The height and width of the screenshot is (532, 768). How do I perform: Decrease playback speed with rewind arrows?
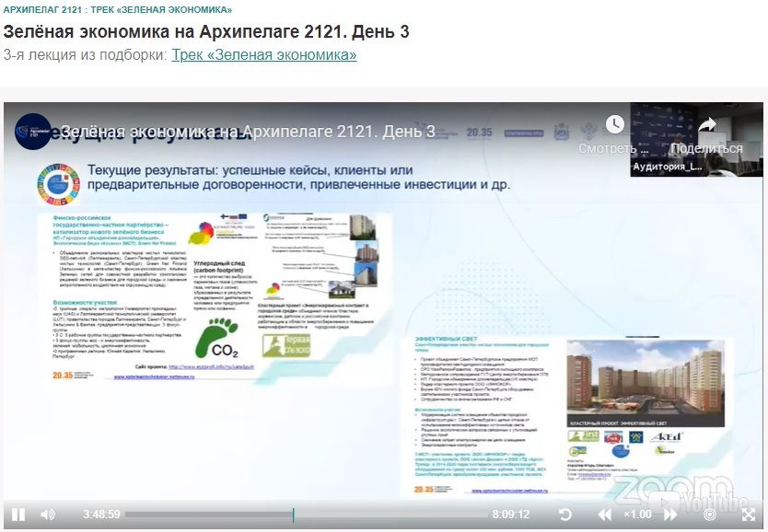(x=605, y=515)
